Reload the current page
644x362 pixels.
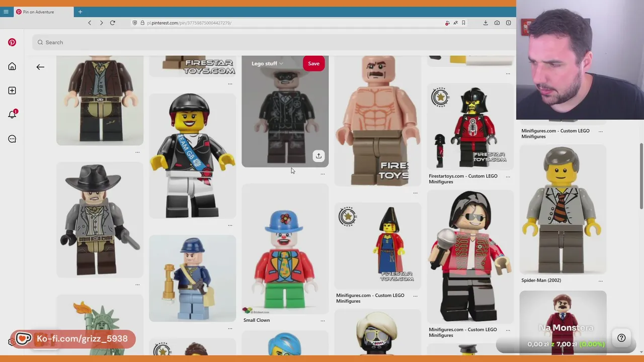[113, 23]
